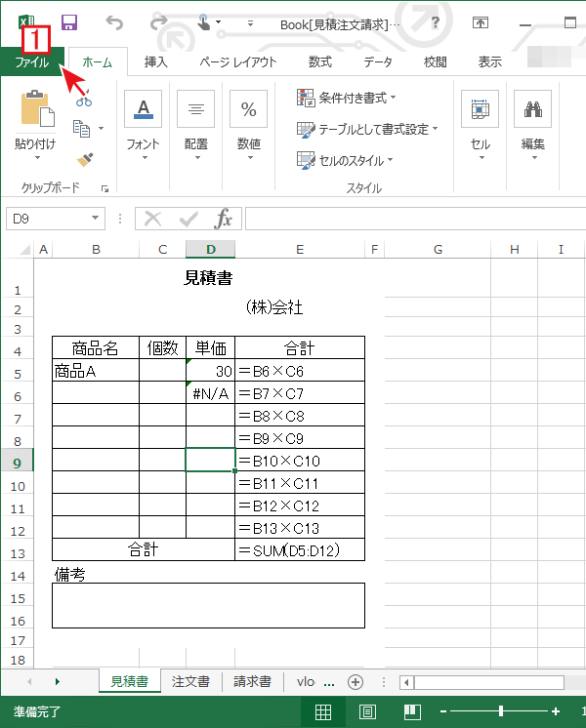Switch to Page Layout view in status bar

(368, 711)
